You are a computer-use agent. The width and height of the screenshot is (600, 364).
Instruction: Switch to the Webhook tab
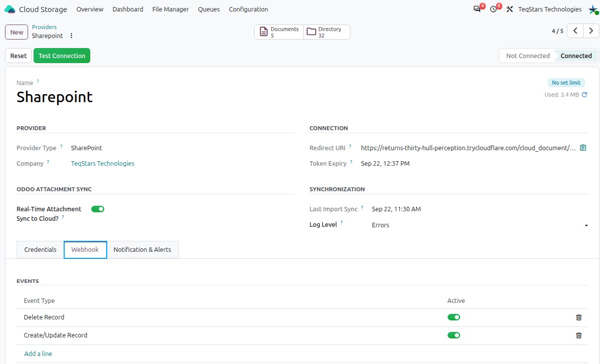(x=85, y=250)
